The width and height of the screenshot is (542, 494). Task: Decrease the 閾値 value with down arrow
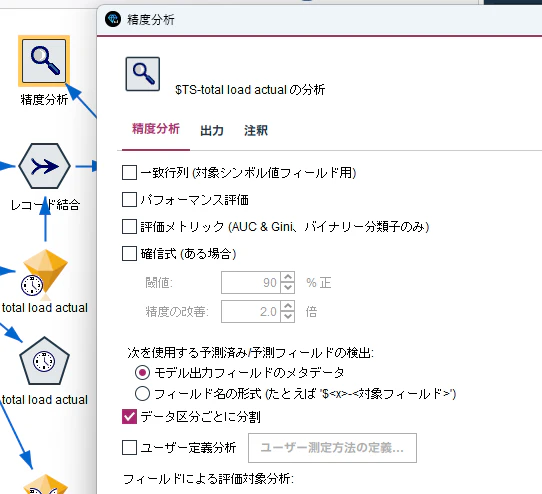288,288
